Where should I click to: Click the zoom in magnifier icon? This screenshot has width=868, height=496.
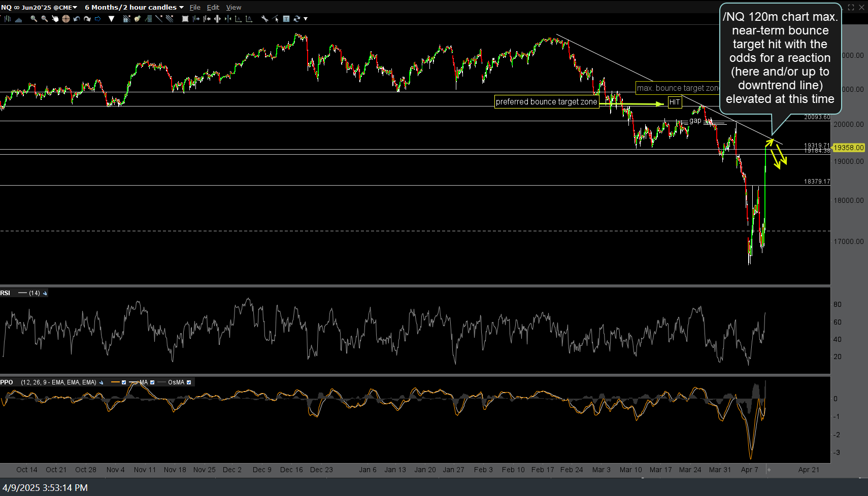click(x=34, y=19)
